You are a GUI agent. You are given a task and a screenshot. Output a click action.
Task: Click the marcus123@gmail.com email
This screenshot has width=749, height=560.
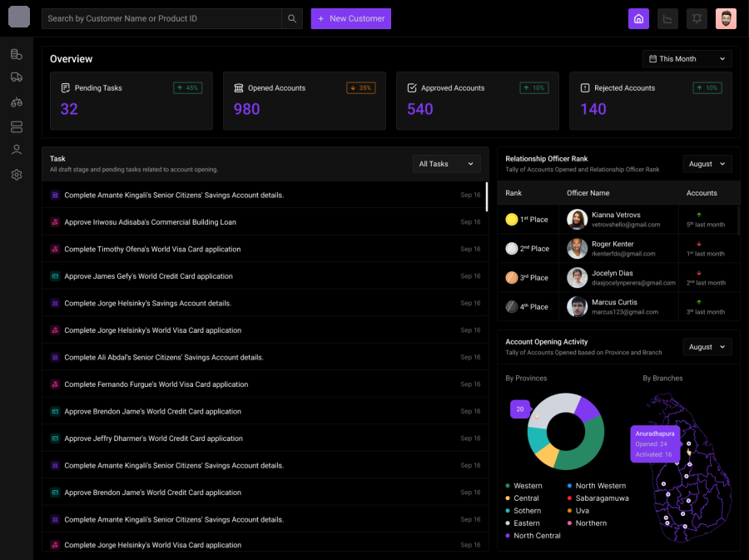[x=625, y=312]
